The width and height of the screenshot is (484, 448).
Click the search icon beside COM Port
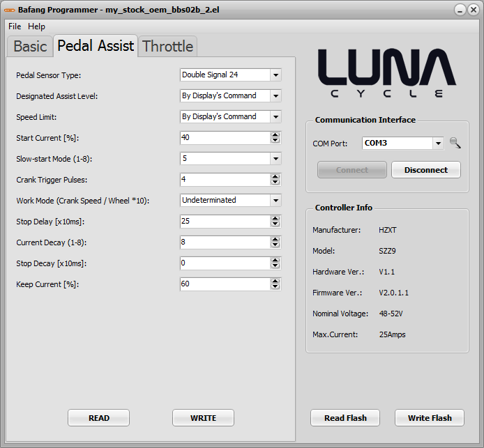click(455, 143)
